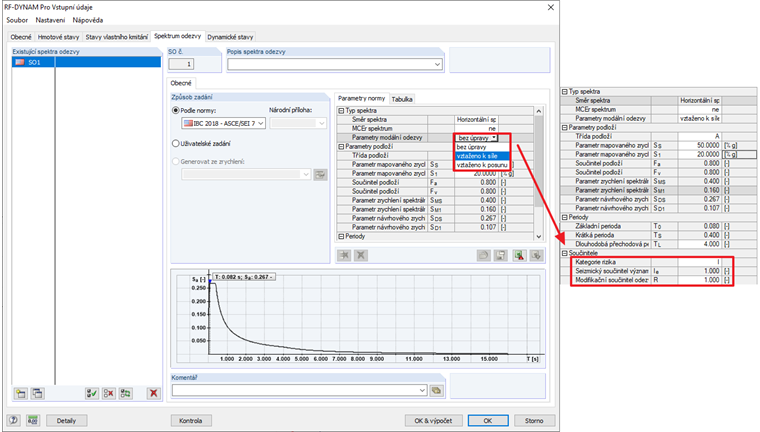Click the bez úpravy combo box arrow
The height and width of the screenshot is (432, 760).
(x=494, y=138)
